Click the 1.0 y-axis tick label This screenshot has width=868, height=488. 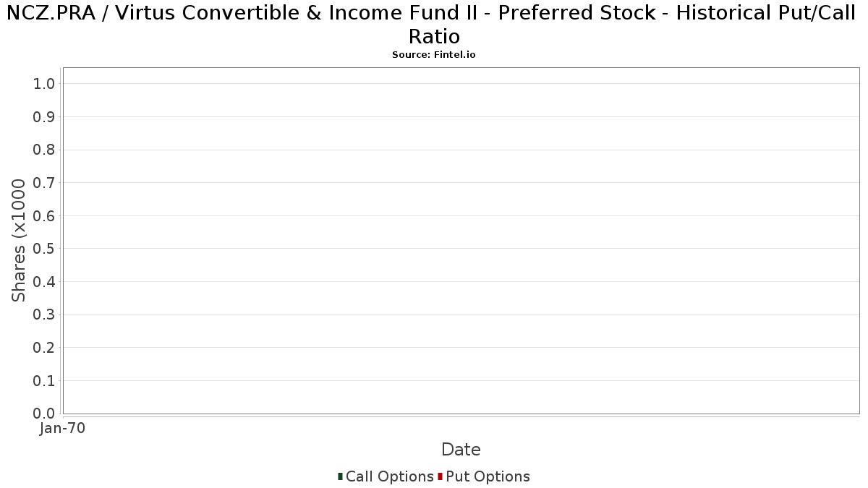coord(44,84)
